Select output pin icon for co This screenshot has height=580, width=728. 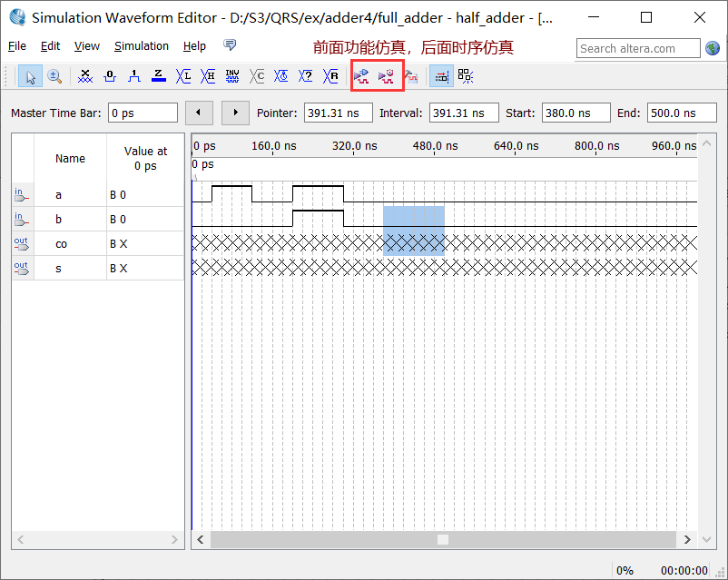tap(22, 243)
